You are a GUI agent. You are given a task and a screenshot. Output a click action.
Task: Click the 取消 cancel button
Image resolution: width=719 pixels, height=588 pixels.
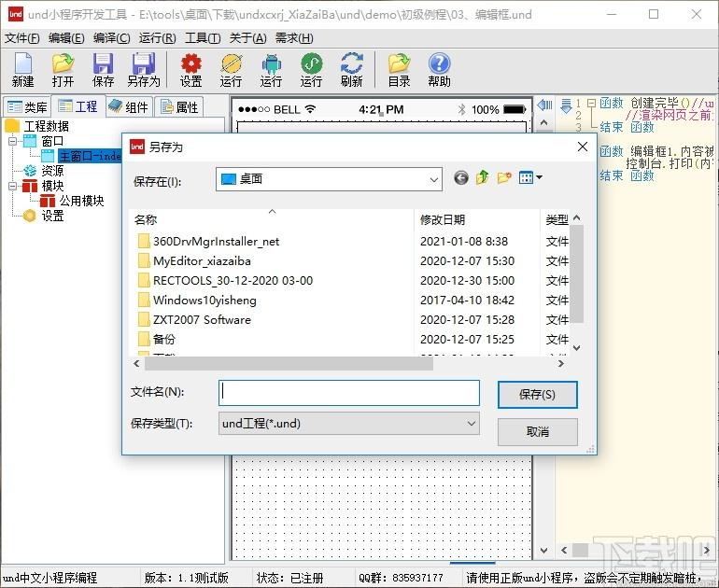pos(538,432)
